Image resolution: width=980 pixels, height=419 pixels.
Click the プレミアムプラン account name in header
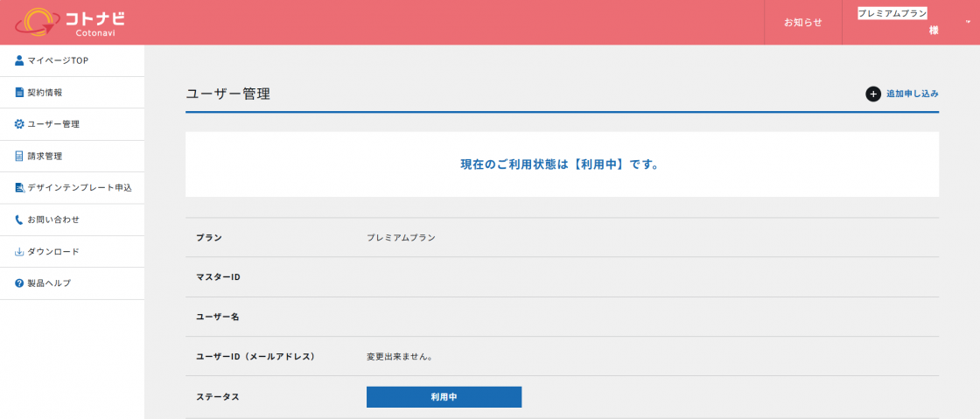tap(892, 14)
